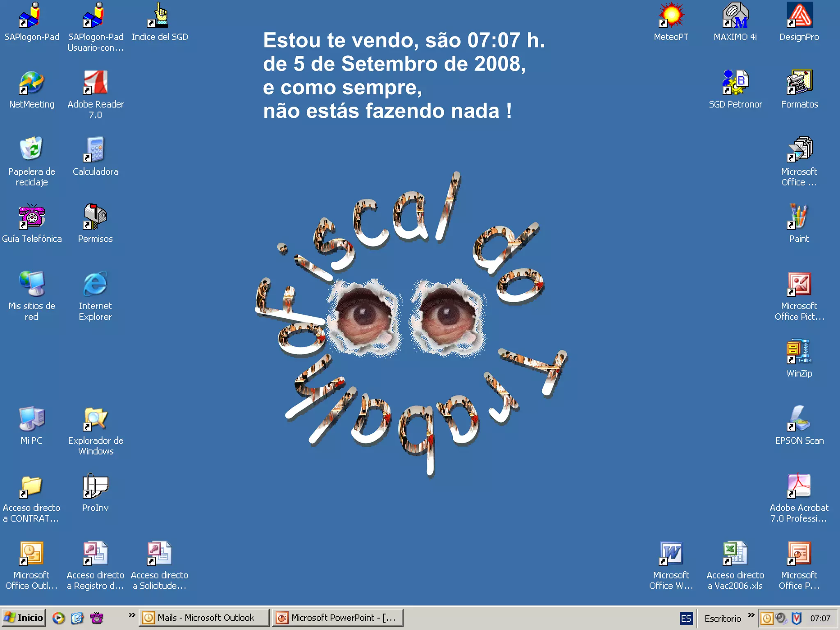
Task: Open the Inicio start menu
Action: (24, 618)
